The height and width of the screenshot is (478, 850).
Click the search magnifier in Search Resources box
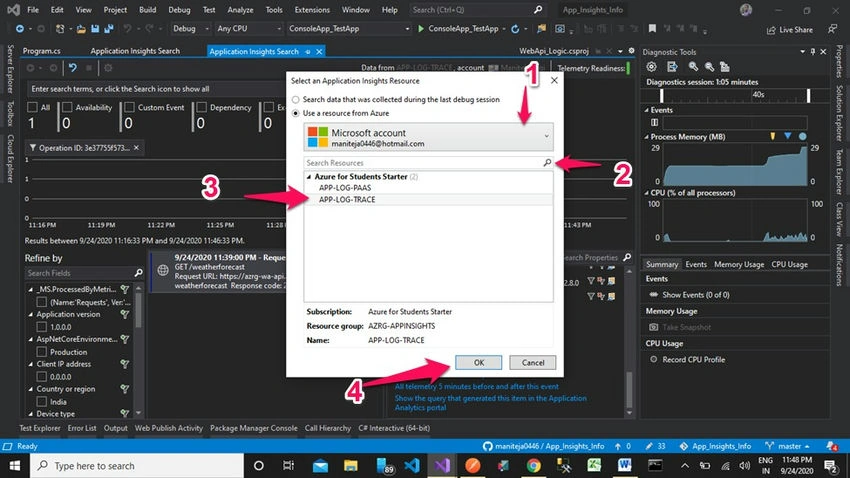click(x=547, y=163)
